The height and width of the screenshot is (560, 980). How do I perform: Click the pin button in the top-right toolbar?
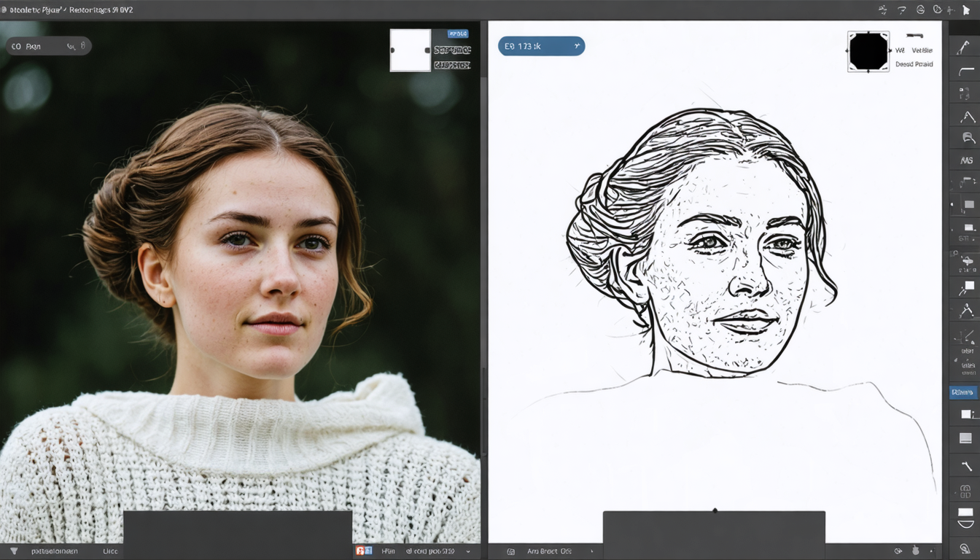pyautogui.click(x=951, y=9)
